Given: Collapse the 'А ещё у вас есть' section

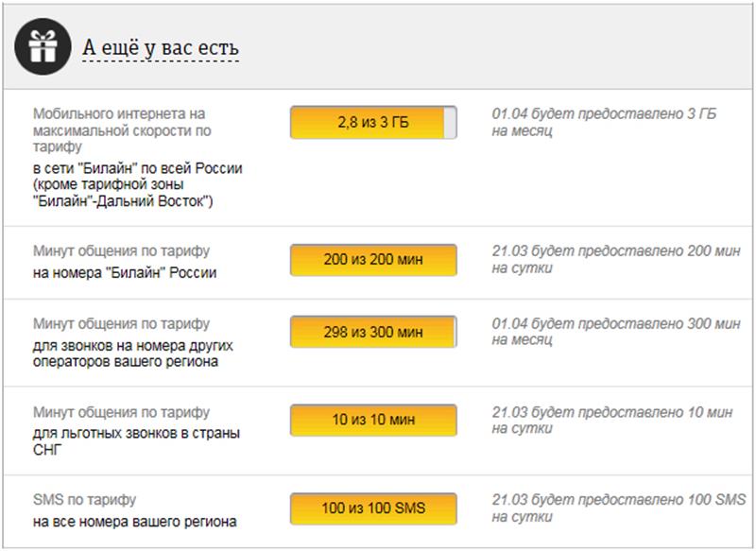Looking at the screenshot, I should (x=161, y=47).
